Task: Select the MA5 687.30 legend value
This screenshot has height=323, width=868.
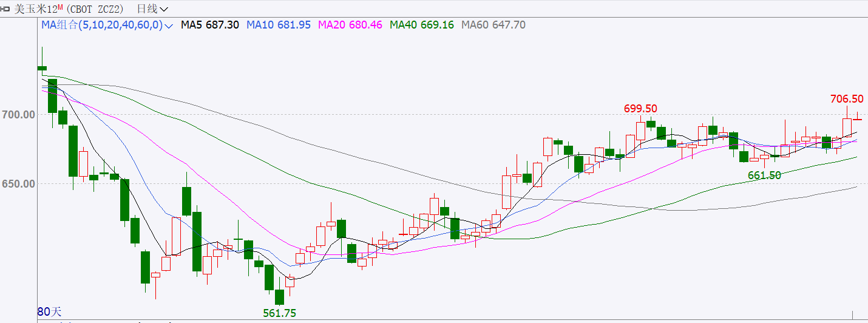Action: (210, 25)
